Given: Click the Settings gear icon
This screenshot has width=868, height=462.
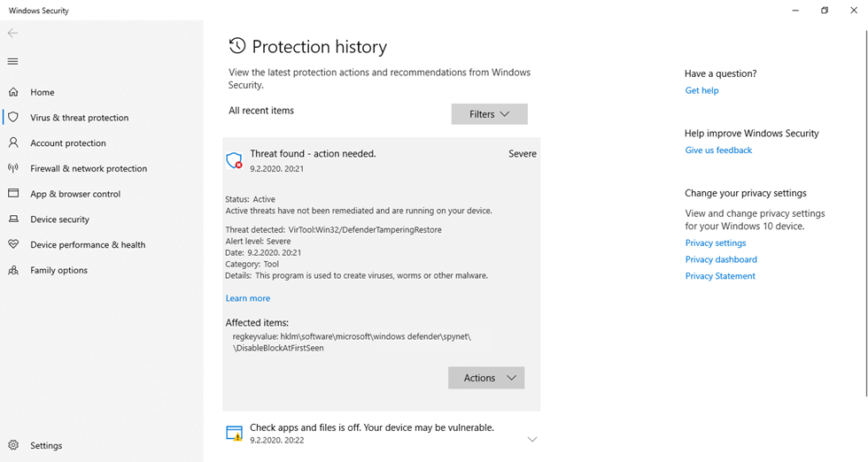Looking at the screenshot, I should click(x=13, y=445).
